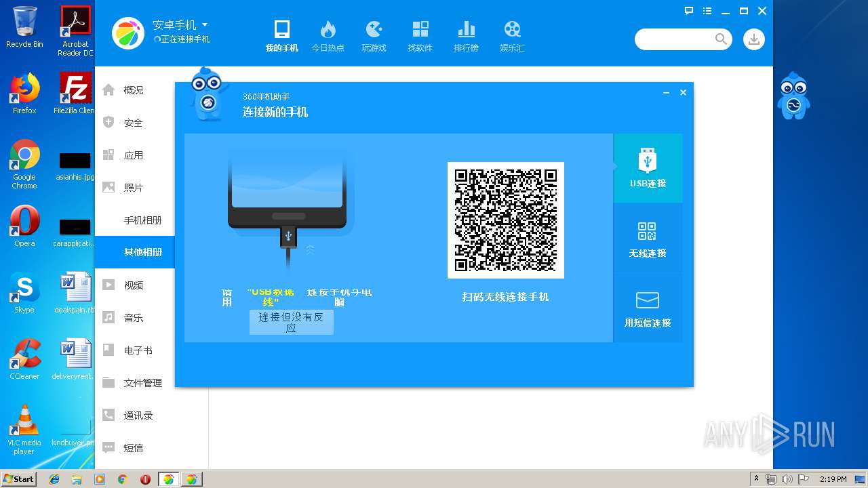Screen dimensions: 868x488
Task: Select 短信 in the sidebar
Action: point(134,448)
